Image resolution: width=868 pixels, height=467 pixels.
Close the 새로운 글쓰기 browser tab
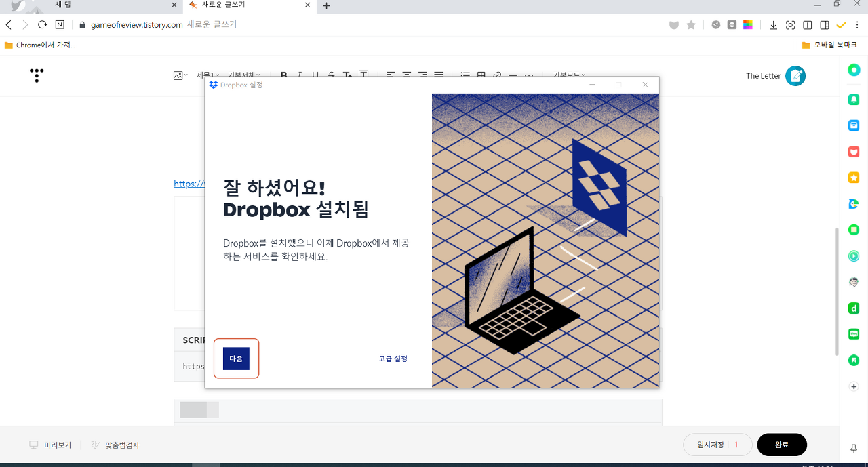[x=307, y=5]
